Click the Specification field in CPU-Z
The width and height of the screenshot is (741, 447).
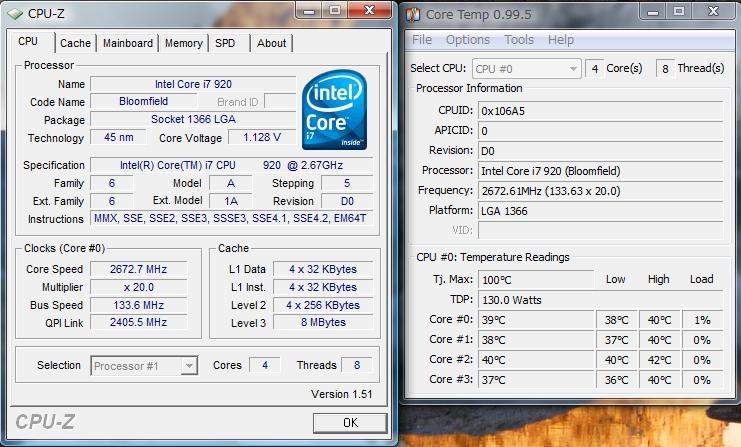[232, 165]
